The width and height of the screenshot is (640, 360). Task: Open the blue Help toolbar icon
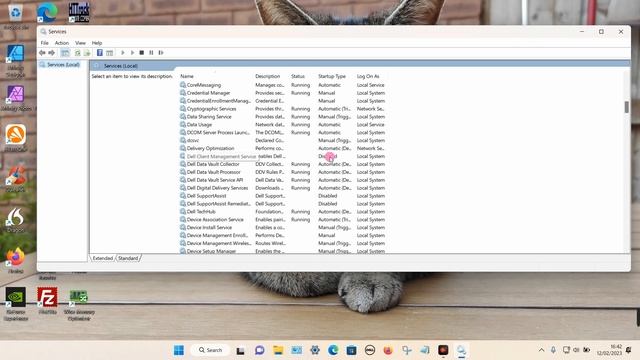coord(100,53)
